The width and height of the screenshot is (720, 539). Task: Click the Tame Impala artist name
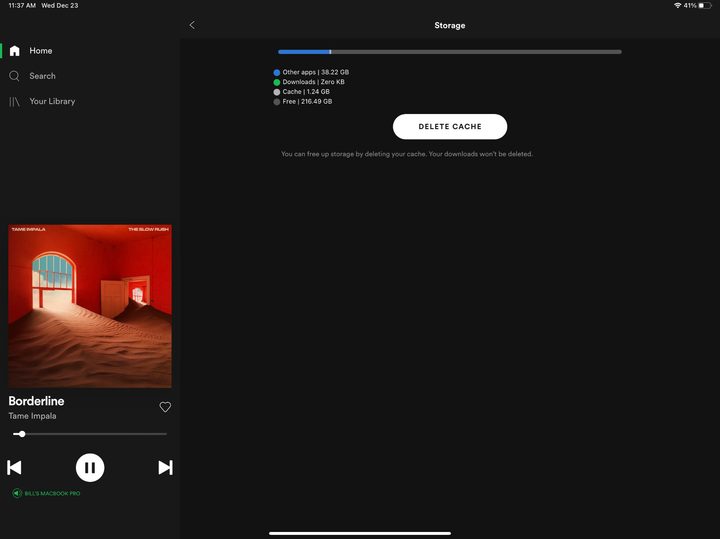click(32, 416)
